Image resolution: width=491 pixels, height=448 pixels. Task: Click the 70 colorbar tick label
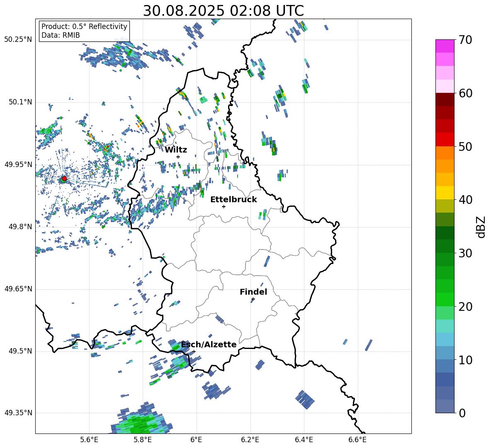(465, 40)
